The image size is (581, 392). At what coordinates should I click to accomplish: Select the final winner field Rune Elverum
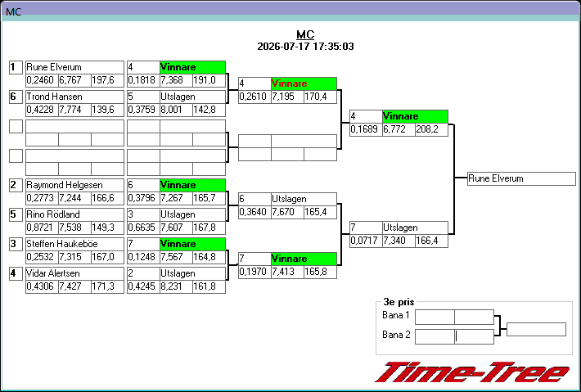coord(521,178)
